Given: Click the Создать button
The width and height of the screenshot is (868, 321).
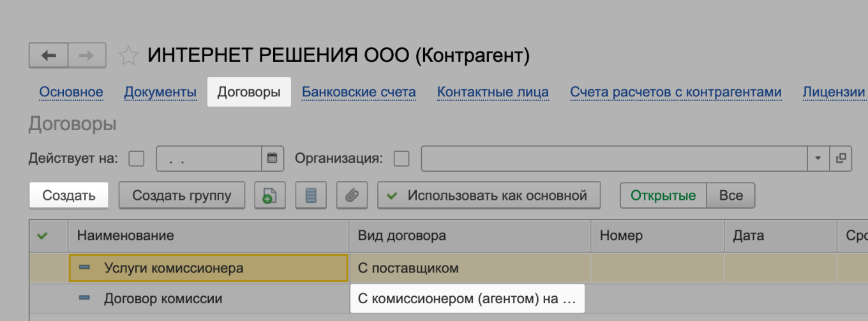Looking at the screenshot, I should [69, 195].
